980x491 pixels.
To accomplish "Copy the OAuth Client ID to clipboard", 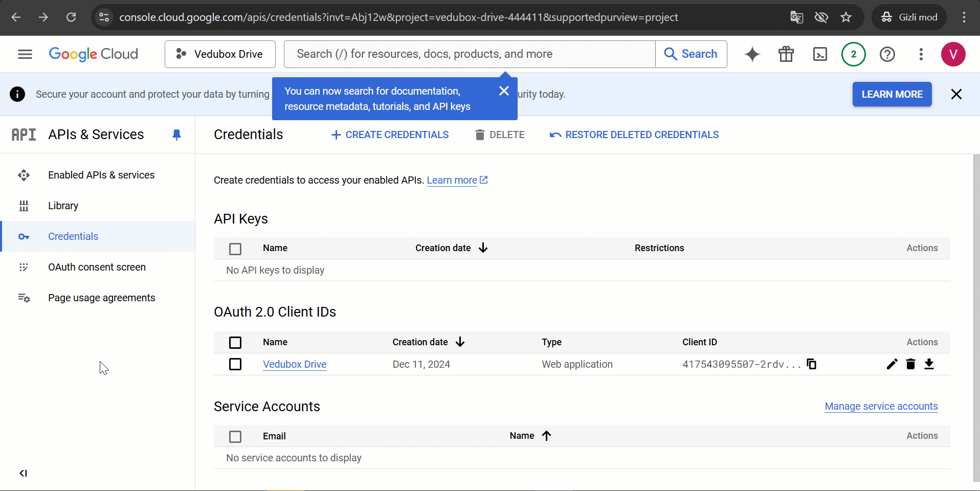I will click(811, 364).
